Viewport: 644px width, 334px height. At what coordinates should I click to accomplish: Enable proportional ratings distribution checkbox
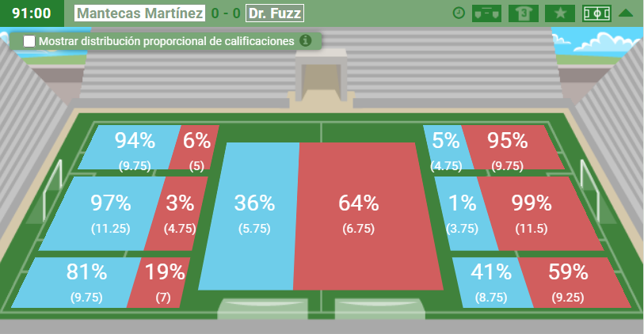(x=29, y=41)
